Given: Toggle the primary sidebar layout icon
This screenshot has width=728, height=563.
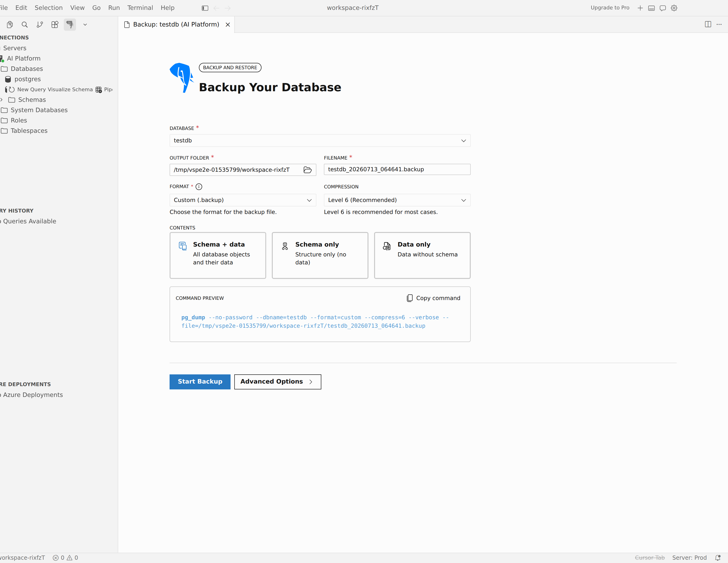Looking at the screenshot, I should (x=205, y=8).
